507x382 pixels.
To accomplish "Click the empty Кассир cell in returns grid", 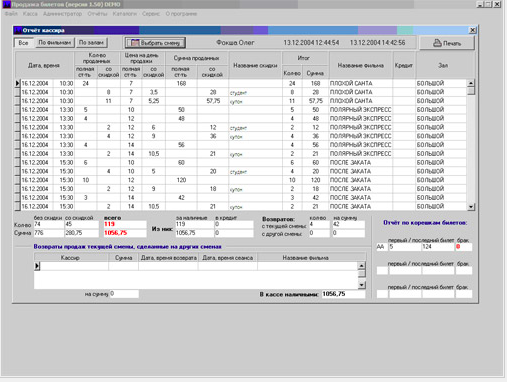I will [74, 266].
